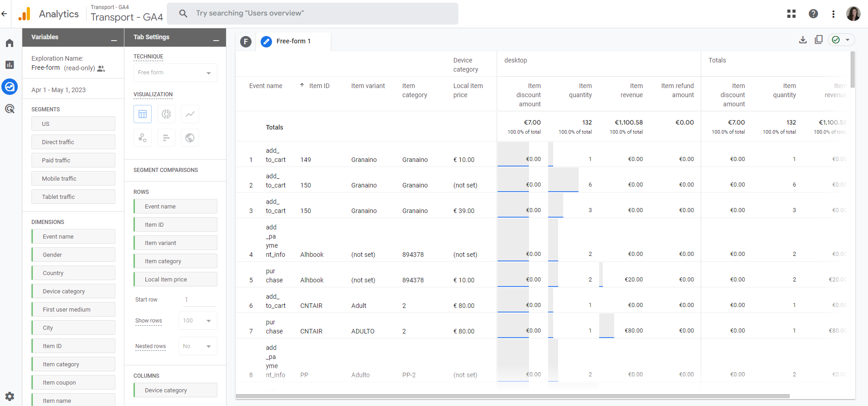Select the bar chart visualization icon
This screenshot has width=868, height=406.
(166, 138)
